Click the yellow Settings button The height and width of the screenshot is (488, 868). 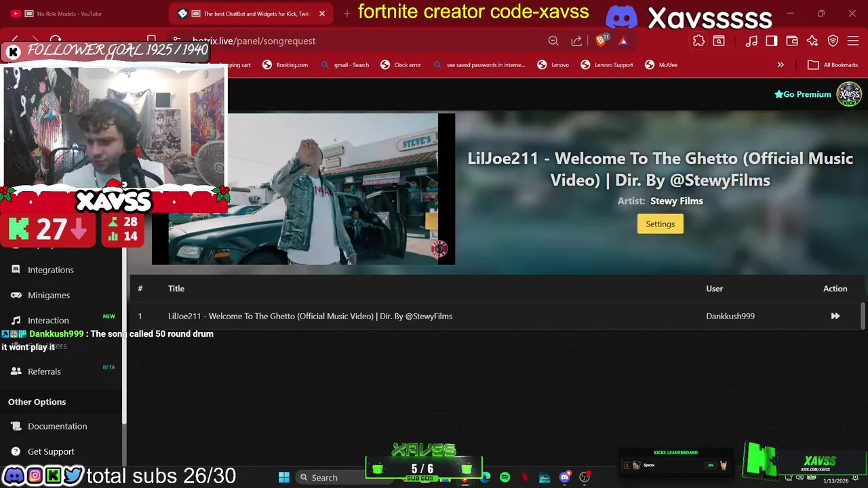click(660, 224)
